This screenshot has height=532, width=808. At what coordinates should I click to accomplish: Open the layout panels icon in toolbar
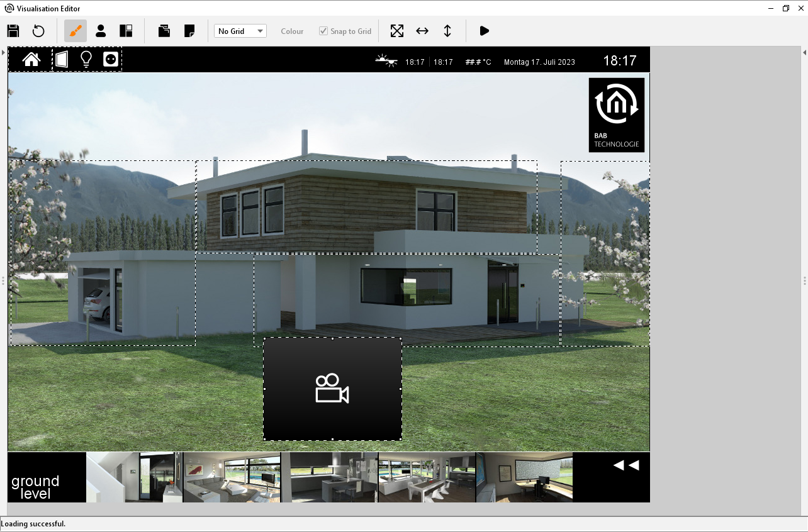(x=126, y=31)
